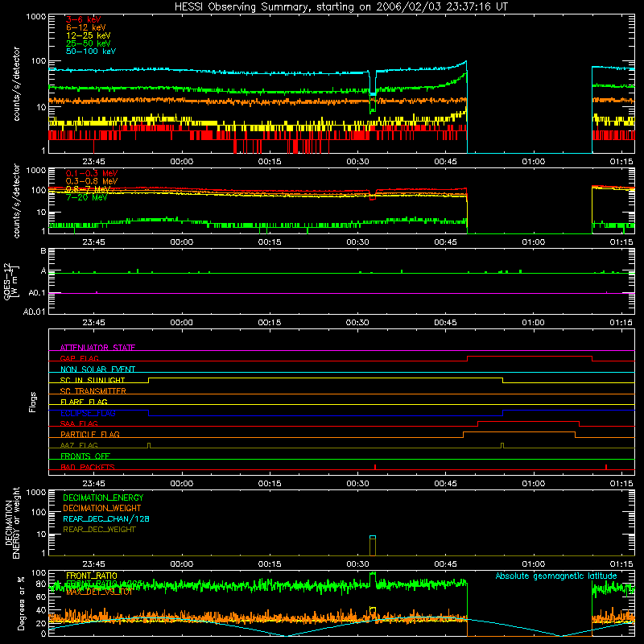The image size is (644, 644).
Task: Click the 'GAP_FLAG' label
Action: coord(79,358)
